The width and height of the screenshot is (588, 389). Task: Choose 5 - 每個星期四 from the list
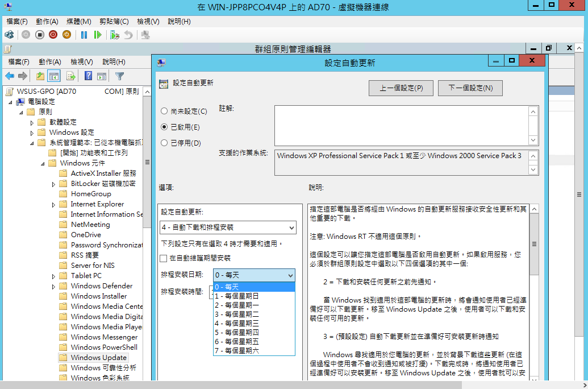(255, 332)
